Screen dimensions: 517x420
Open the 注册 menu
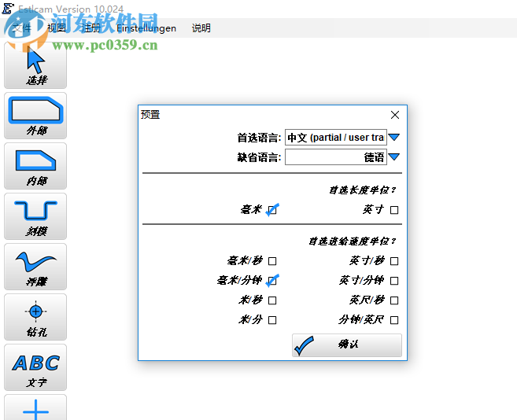pos(91,28)
